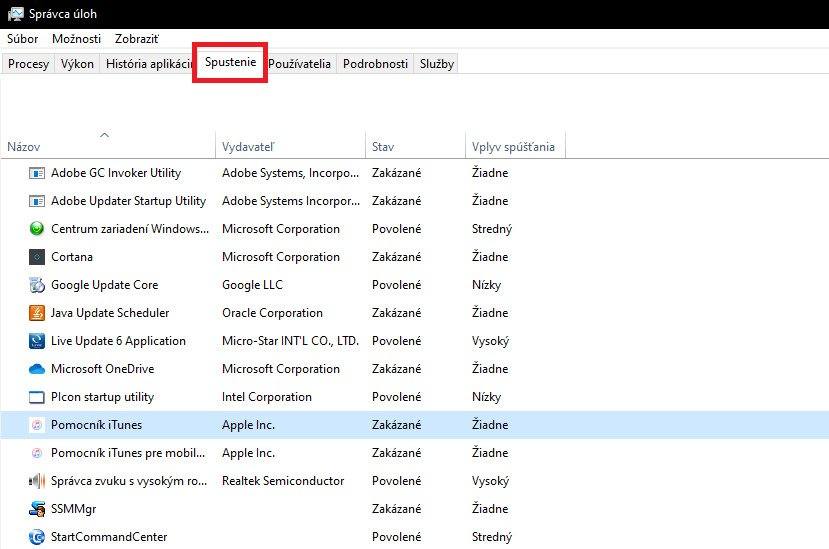This screenshot has width=829, height=549.
Task: Click the Adobe GC Invoker Utility icon
Action: 36,173
